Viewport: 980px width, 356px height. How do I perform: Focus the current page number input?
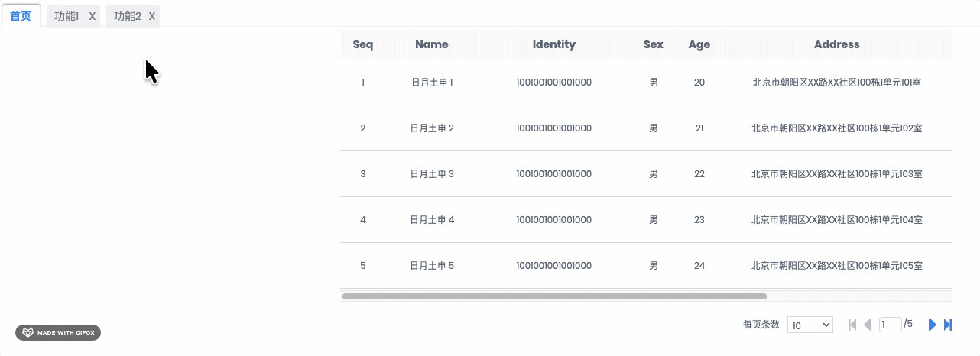[x=891, y=325]
